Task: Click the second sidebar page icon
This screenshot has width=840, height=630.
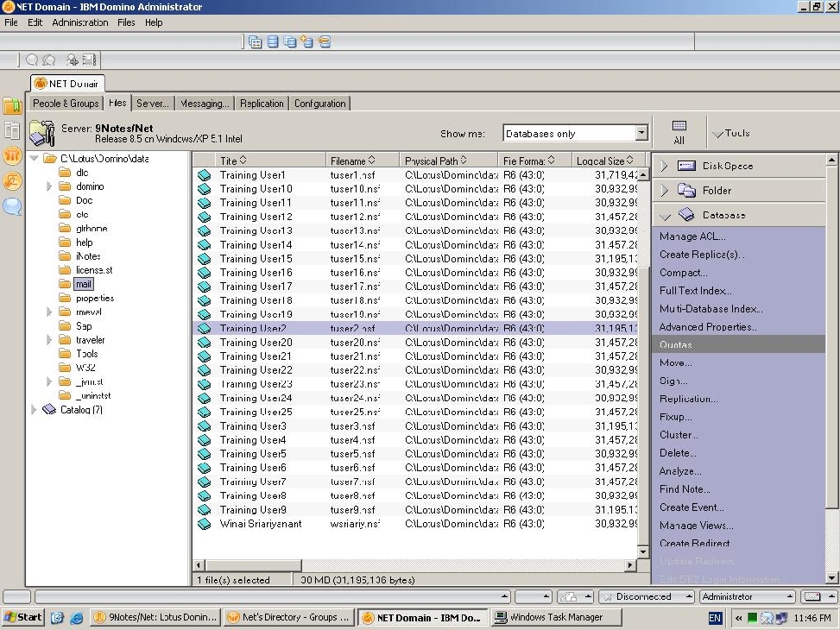Action: coord(12,130)
